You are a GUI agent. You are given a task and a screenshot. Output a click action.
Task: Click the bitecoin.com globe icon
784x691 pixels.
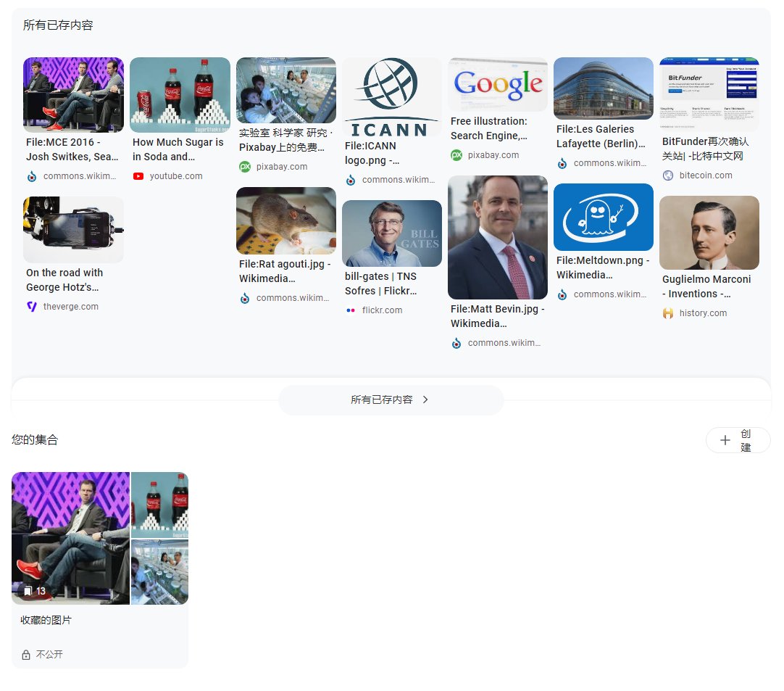(668, 175)
